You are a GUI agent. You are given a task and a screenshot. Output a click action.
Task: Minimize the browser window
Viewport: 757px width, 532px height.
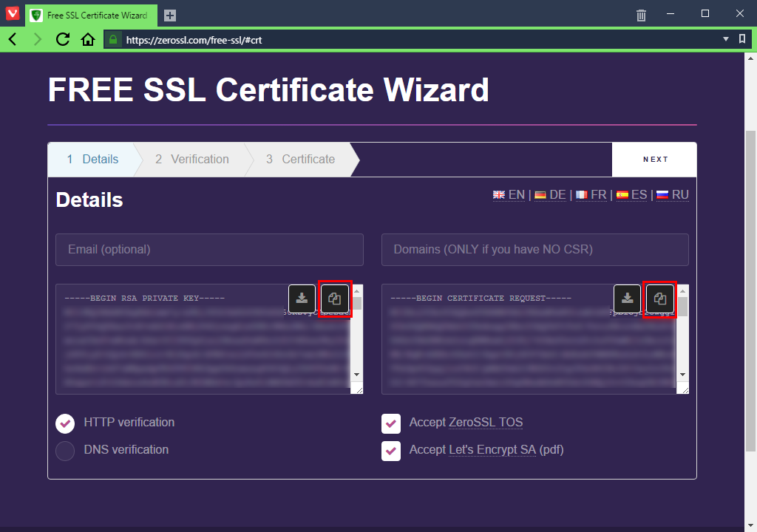click(670, 13)
